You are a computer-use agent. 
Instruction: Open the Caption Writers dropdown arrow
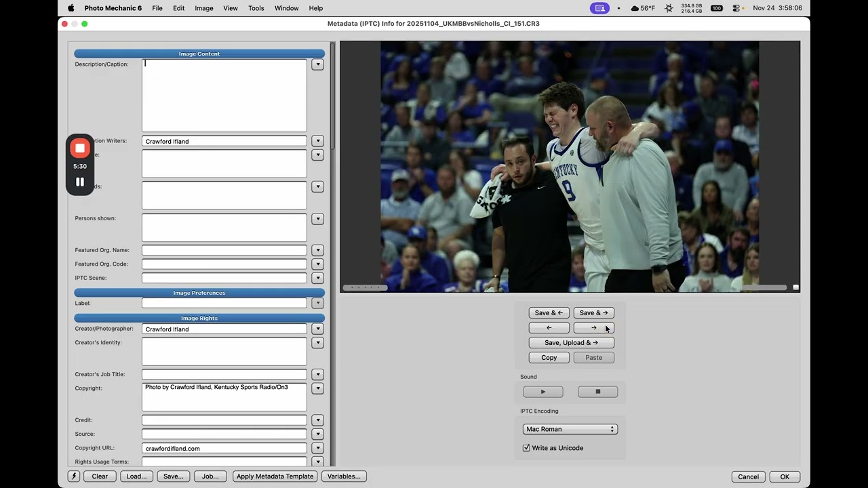[317, 141]
